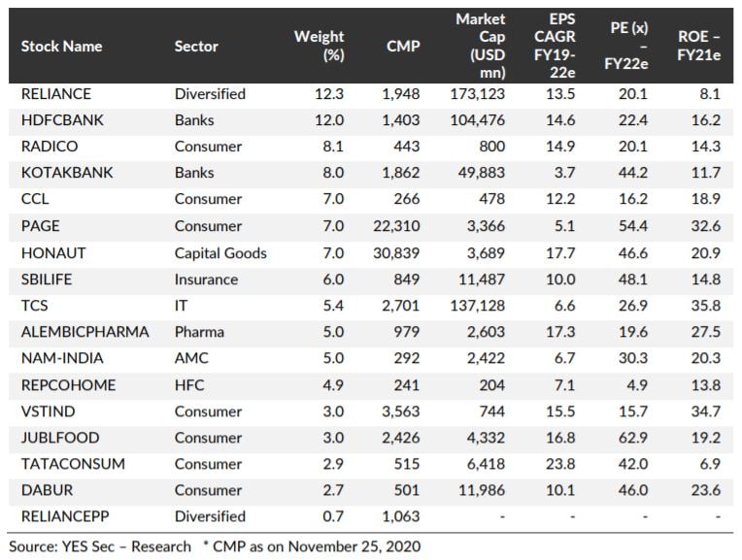Click the Stock Name column header

[61, 46]
